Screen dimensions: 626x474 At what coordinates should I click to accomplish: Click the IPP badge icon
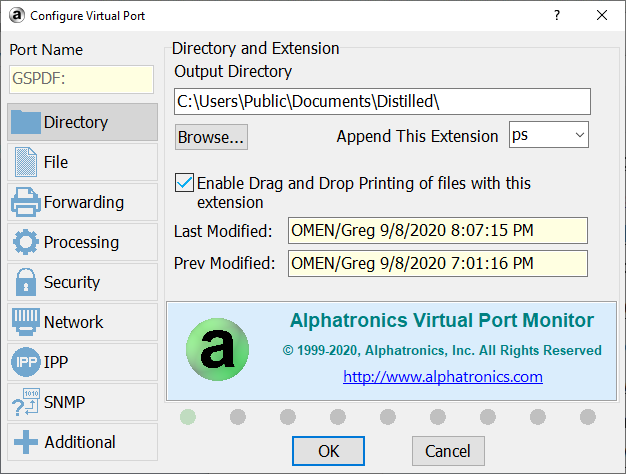click(26, 362)
